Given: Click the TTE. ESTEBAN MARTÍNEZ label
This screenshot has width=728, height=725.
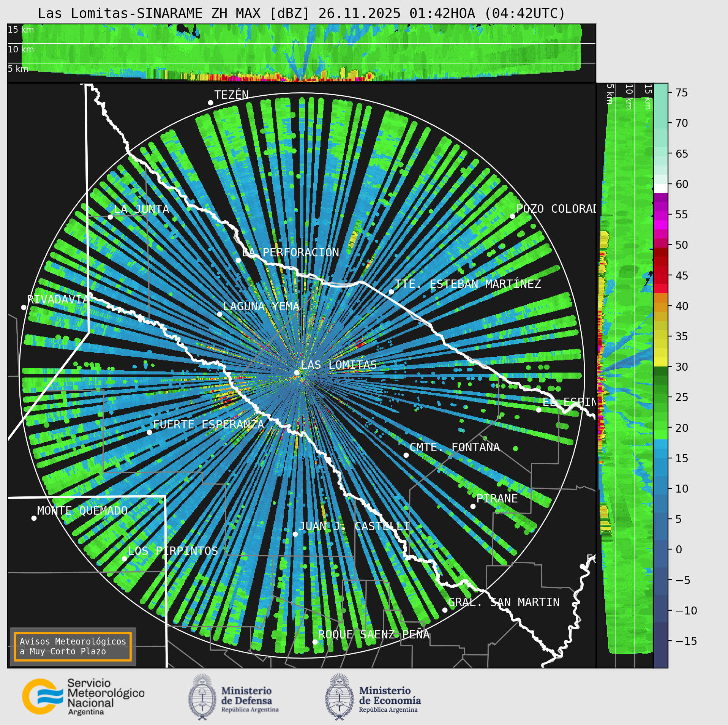Looking at the screenshot, I should click(468, 284).
